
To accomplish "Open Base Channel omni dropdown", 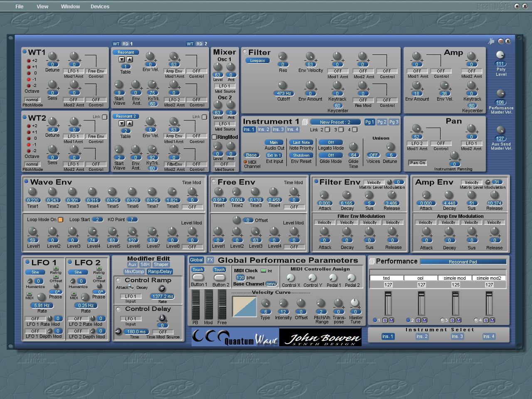I will coord(271,284).
